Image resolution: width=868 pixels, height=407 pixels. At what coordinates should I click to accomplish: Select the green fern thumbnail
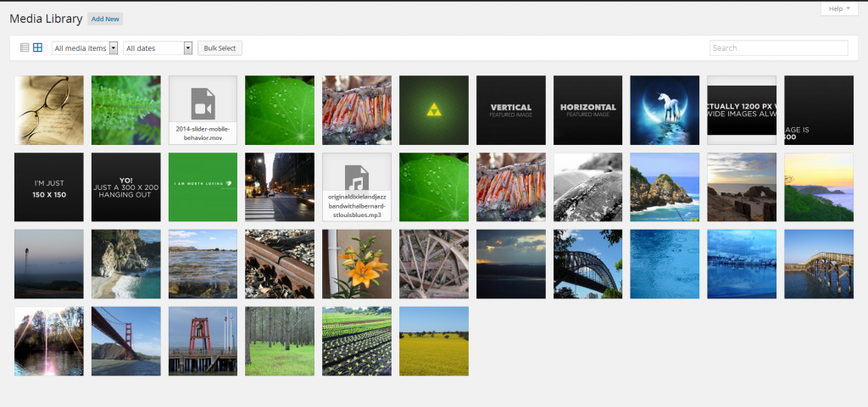[125, 110]
